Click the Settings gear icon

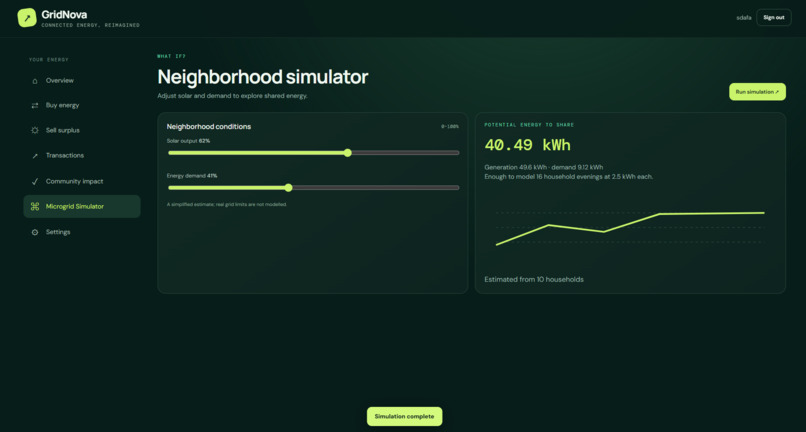[x=35, y=232]
